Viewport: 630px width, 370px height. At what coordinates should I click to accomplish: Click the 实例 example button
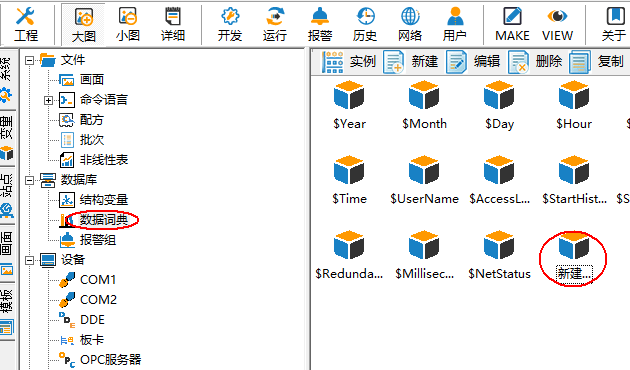pyautogui.click(x=349, y=62)
